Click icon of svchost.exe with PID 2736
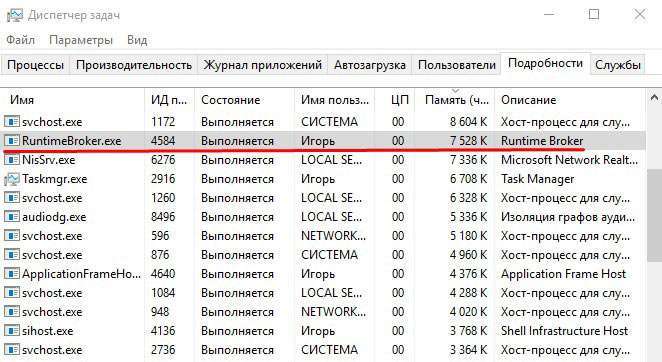The width and height of the screenshot is (662, 362). 12,350
